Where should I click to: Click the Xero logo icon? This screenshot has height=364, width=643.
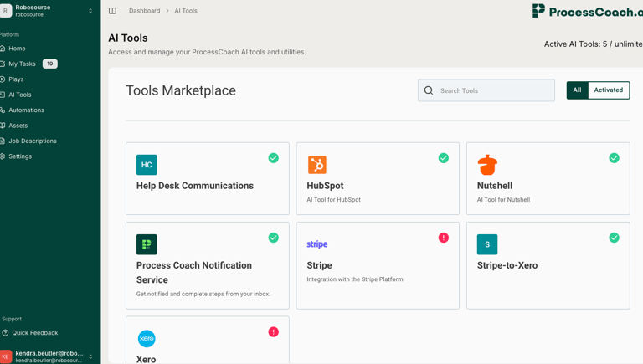point(147,339)
